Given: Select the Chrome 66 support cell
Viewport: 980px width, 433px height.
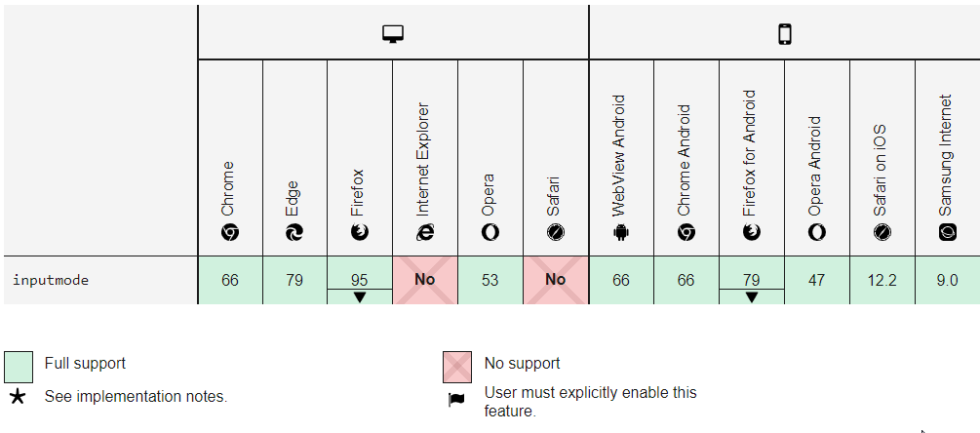Looking at the screenshot, I should [229, 281].
